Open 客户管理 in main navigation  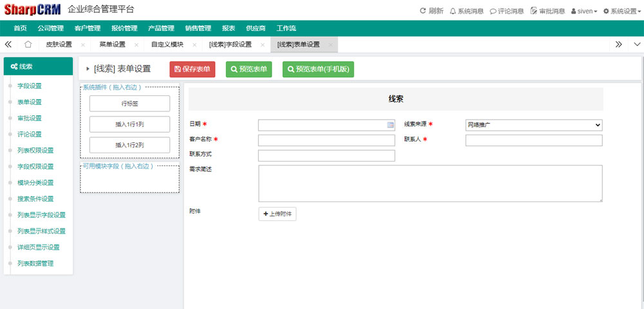coord(88,28)
